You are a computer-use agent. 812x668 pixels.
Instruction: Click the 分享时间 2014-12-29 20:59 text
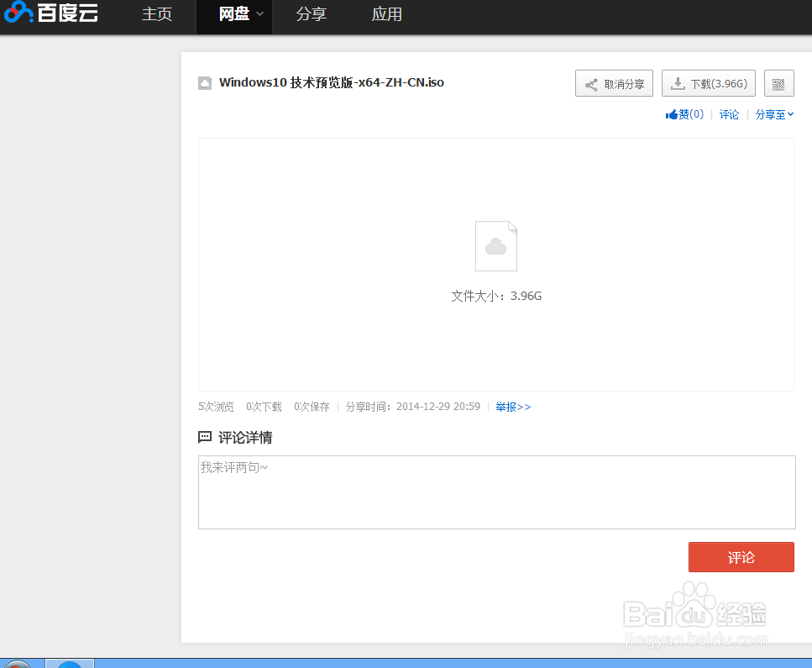413,407
